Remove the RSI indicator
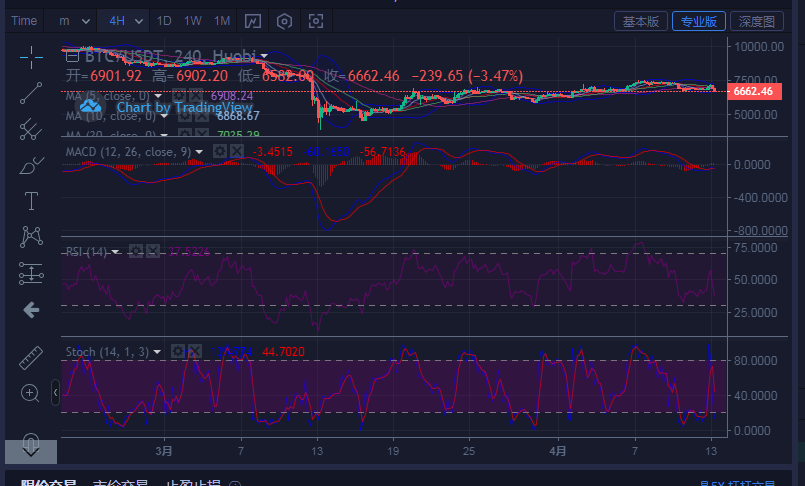805x486 pixels. click(153, 251)
